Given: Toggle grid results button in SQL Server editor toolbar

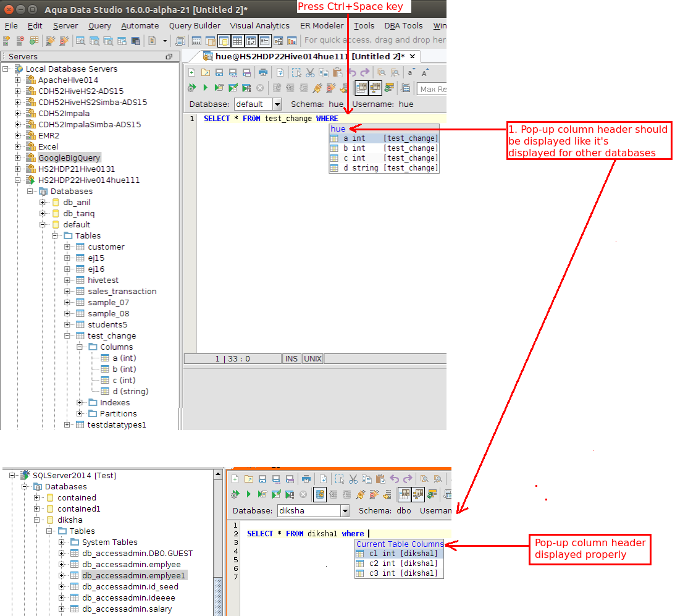Looking at the screenshot, I should tap(405, 494).
